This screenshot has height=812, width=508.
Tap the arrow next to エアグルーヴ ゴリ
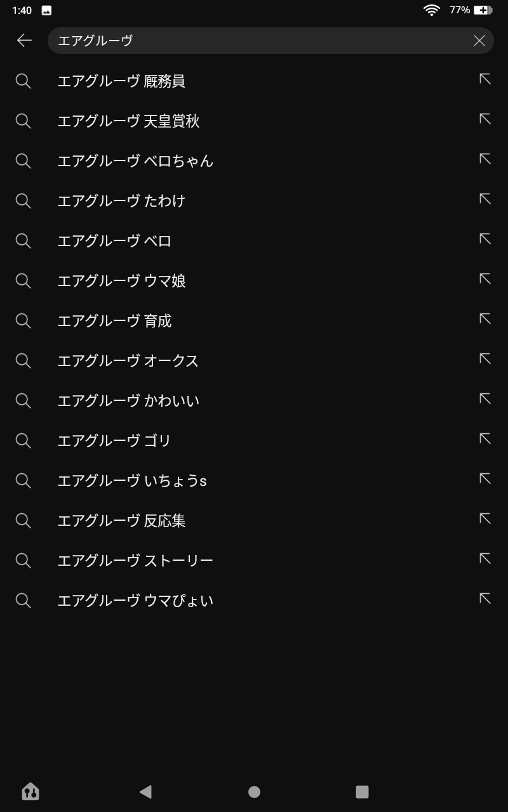click(x=485, y=439)
